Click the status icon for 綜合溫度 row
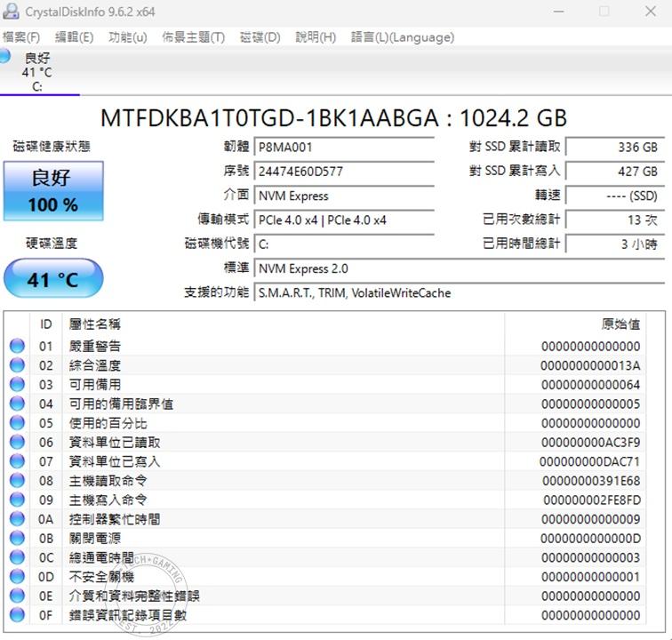The width and height of the screenshot is (672, 640). coord(17,365)
